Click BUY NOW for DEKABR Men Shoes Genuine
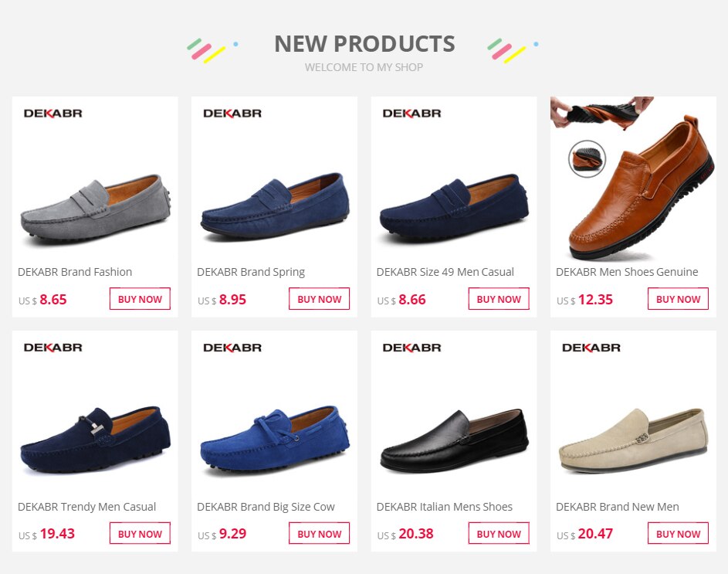The width and height of the screenshot is (728, 574). tap(678, 299)
